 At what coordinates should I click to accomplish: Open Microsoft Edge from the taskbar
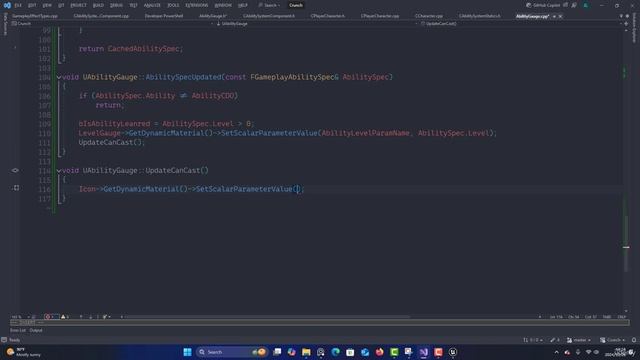pos(336,352)
